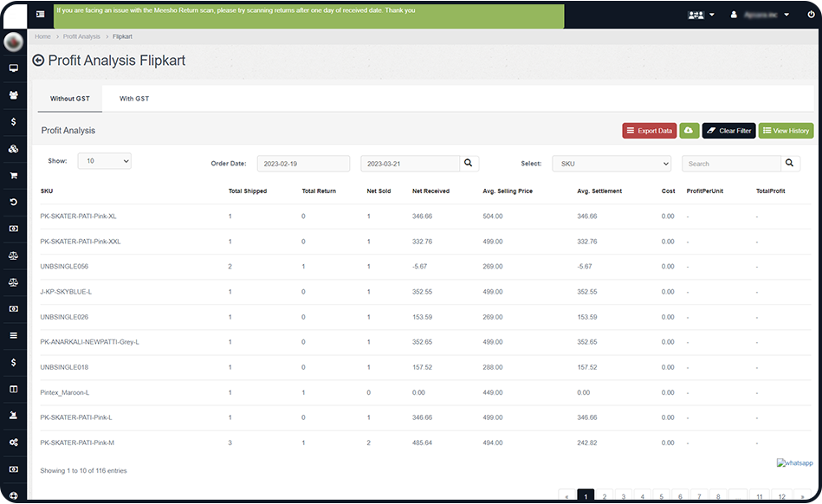Click the Net Received column header

point(430,191)
